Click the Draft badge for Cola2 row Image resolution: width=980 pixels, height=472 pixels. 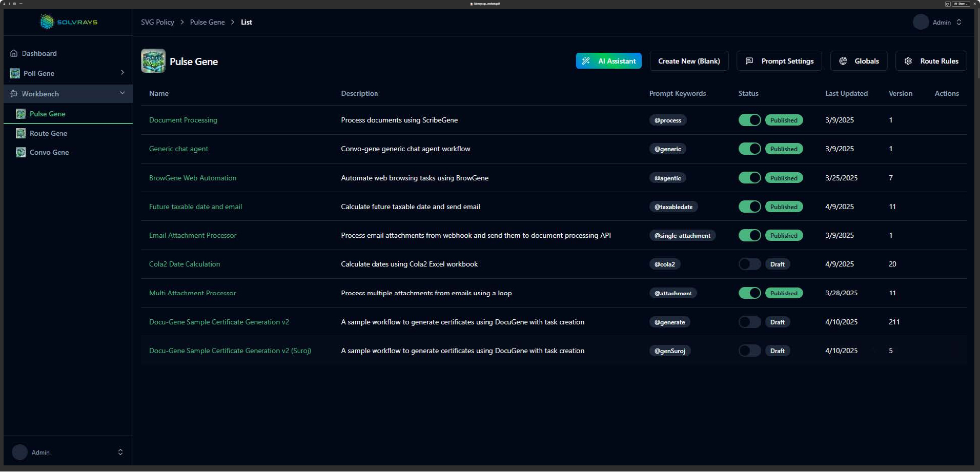point(777,264)
